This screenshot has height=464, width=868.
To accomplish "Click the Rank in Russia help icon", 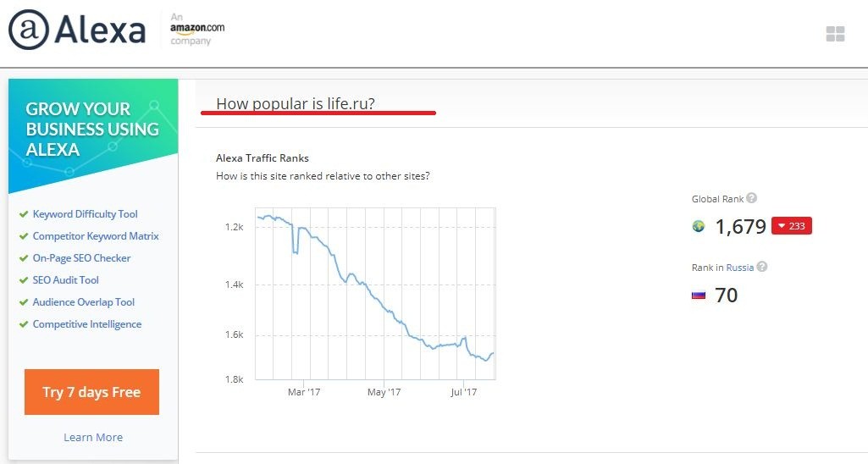I will click(x=762, y=267).
